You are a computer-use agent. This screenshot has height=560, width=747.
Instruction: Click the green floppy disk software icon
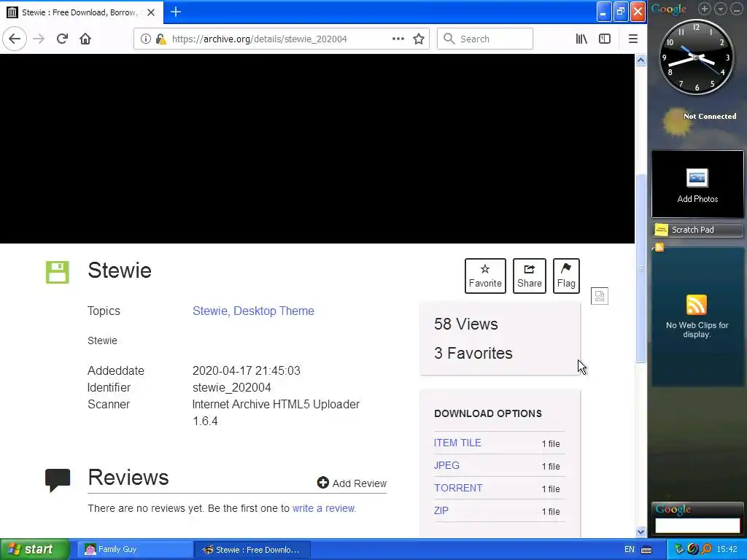point(58,272)
